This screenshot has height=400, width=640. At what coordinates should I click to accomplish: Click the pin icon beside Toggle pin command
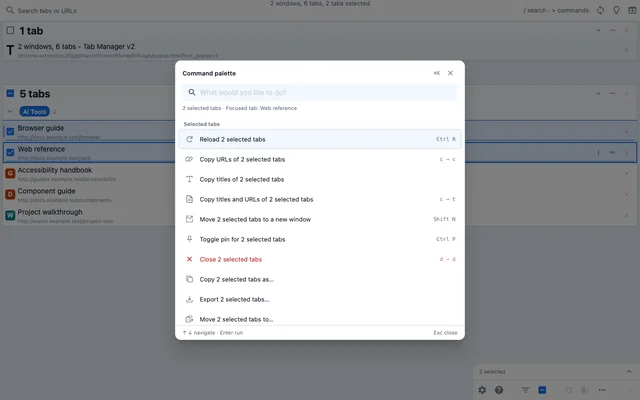tap(189, 239)
